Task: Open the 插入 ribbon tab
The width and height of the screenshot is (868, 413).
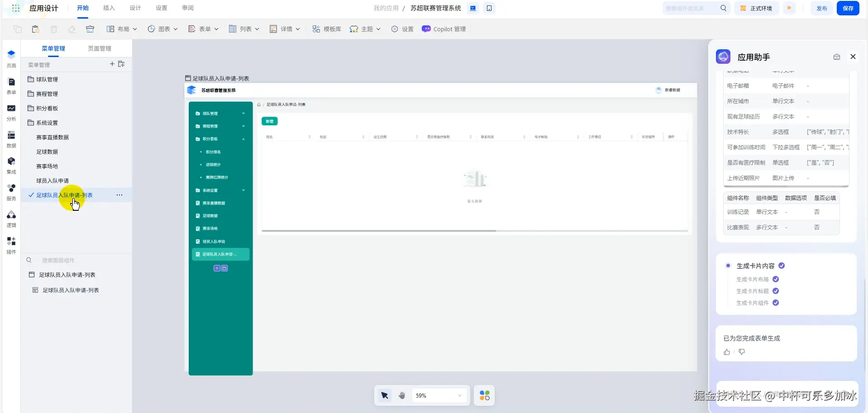Action: (x=109, y=8)
